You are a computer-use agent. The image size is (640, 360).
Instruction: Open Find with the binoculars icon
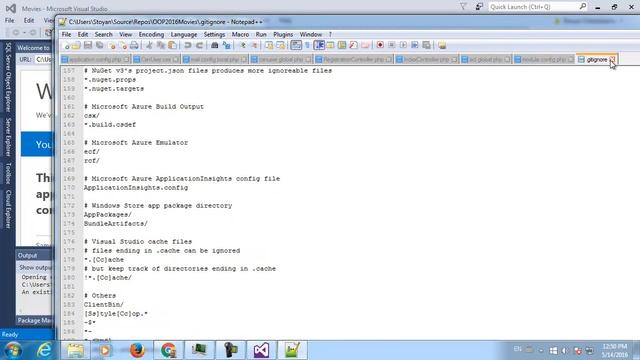click(x=214, y=45)
